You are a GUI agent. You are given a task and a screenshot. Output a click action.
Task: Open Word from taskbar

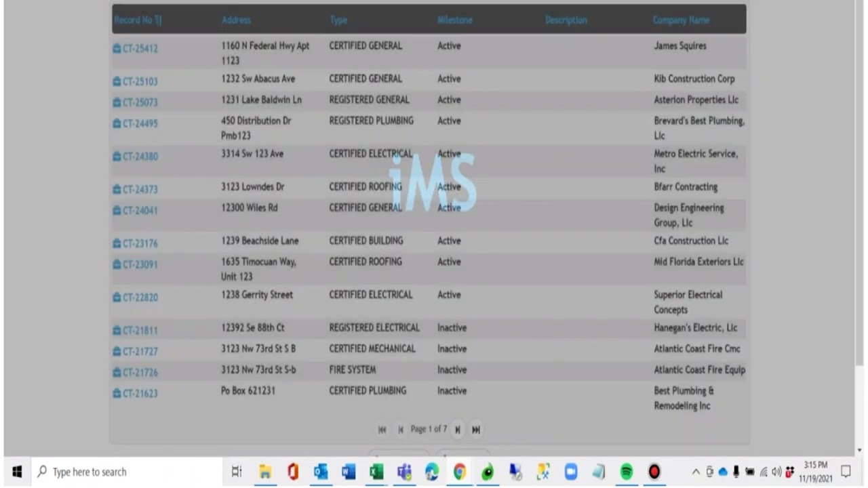pos(349,472)
